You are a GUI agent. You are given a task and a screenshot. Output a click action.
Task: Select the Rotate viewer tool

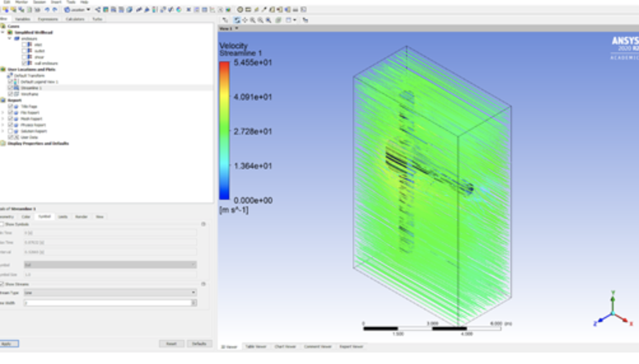pos(237,20)
